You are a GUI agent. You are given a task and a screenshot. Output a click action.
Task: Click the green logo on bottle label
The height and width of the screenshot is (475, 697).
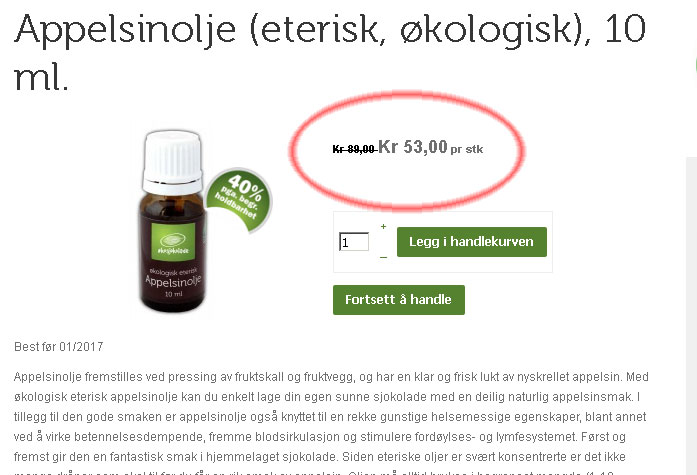(173, 242)
